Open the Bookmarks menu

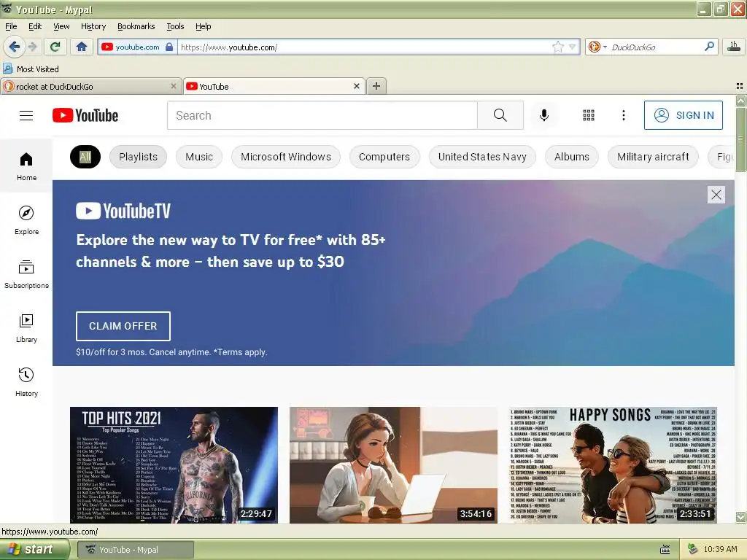tap(136, 26)
